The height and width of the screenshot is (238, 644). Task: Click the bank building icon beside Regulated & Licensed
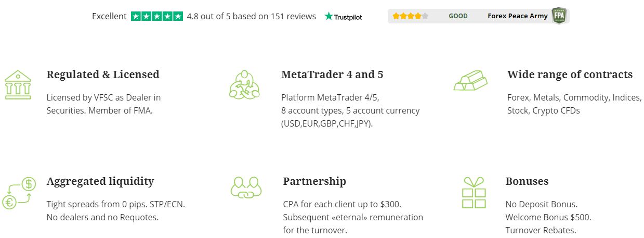(x=18, y=84)
